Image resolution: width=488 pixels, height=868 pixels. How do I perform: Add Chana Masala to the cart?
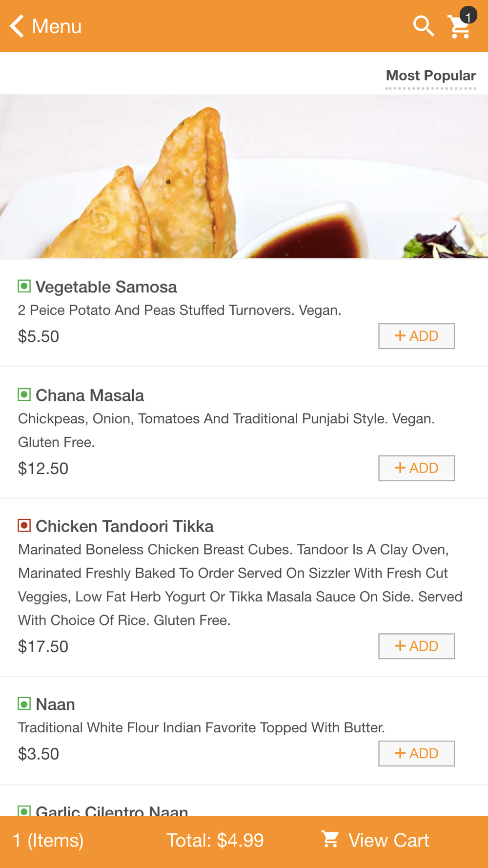pyautogui.click(x=416, y=468)
